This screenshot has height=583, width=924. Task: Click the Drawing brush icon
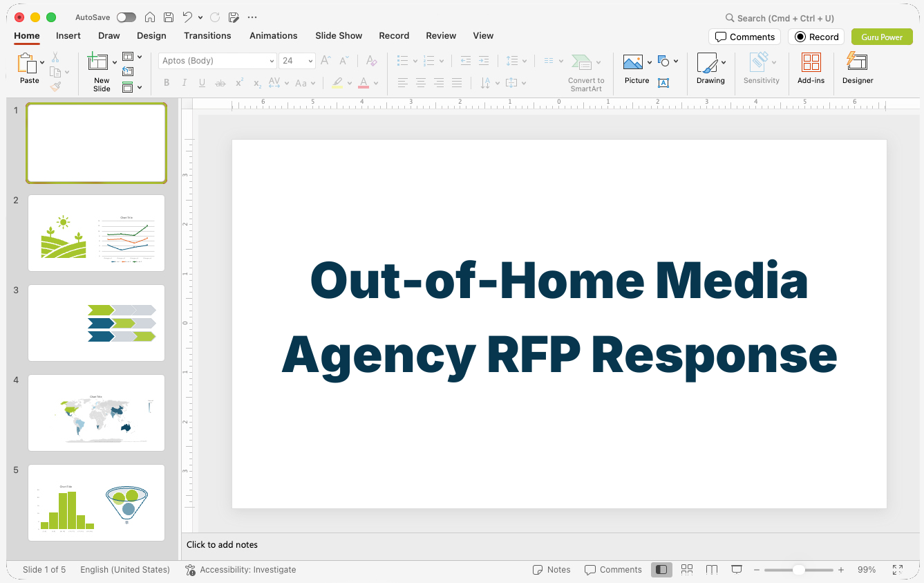(707, 63)
